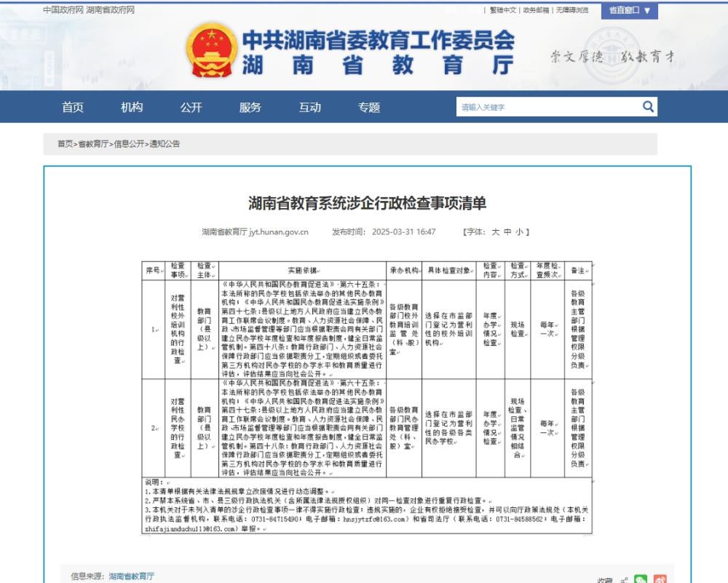
Task: Set font size to 小
Action: 519,232
